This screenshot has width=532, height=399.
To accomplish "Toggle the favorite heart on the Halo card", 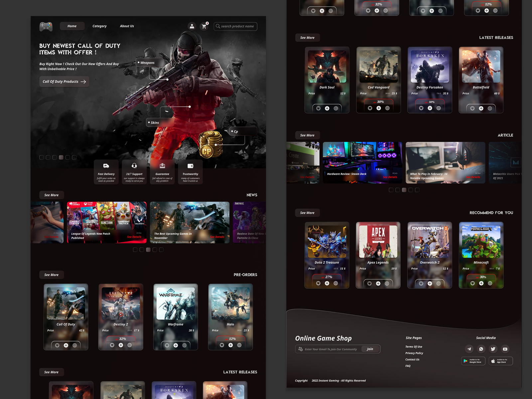I will coord(221,345).
